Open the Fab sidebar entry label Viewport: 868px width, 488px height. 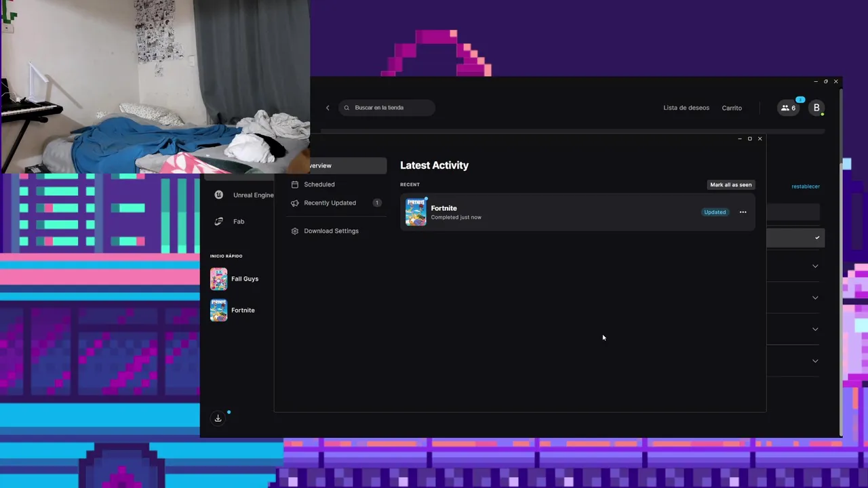coord(239,222)
